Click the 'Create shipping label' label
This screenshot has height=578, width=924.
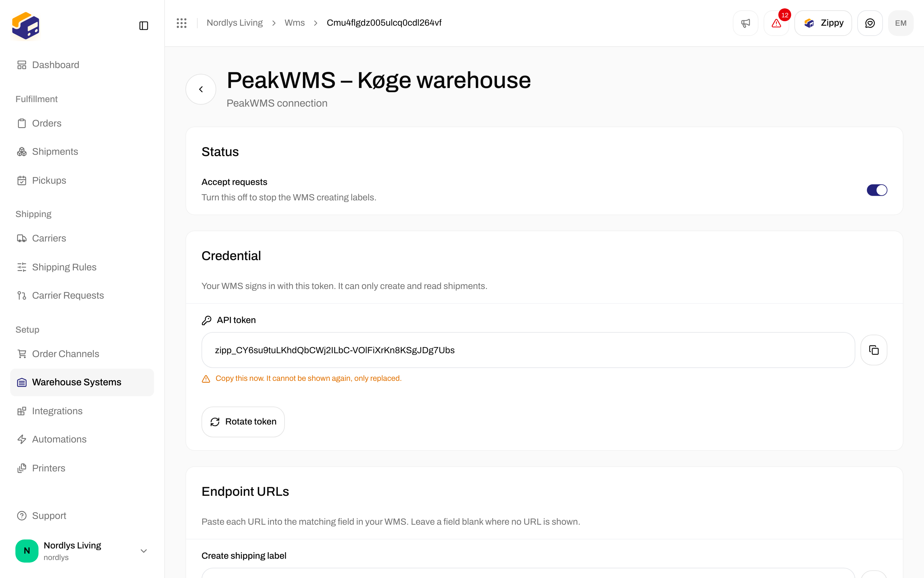pyautogui.click(x=244, y=556)
